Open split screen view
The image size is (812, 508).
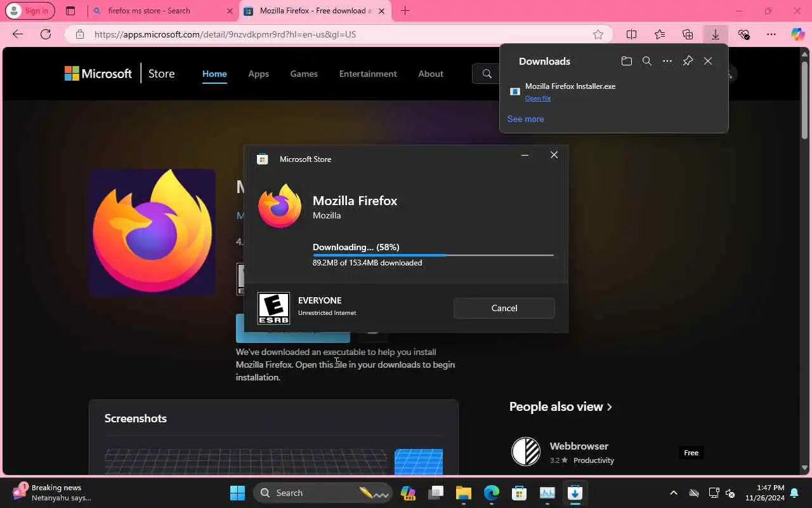coord(631,34)
